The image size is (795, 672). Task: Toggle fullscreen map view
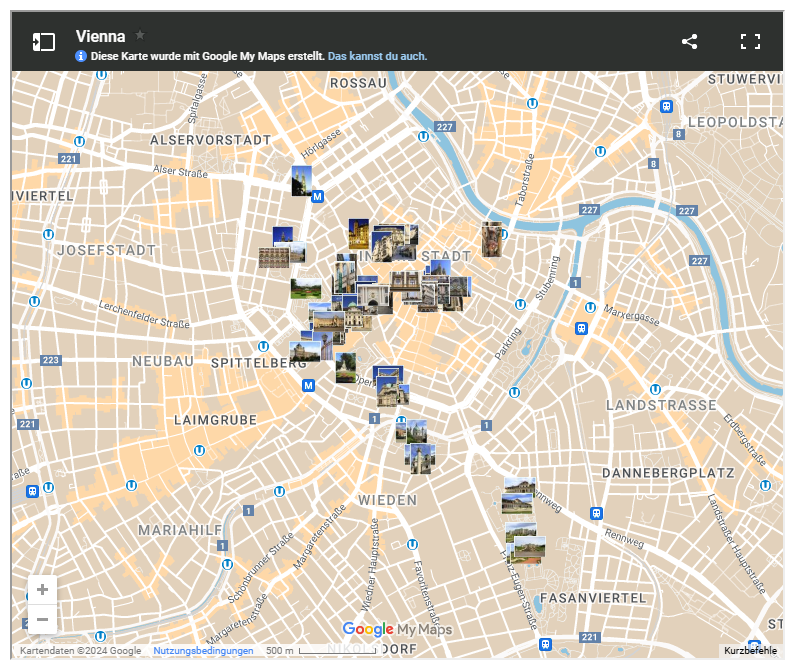coord(750,42)
